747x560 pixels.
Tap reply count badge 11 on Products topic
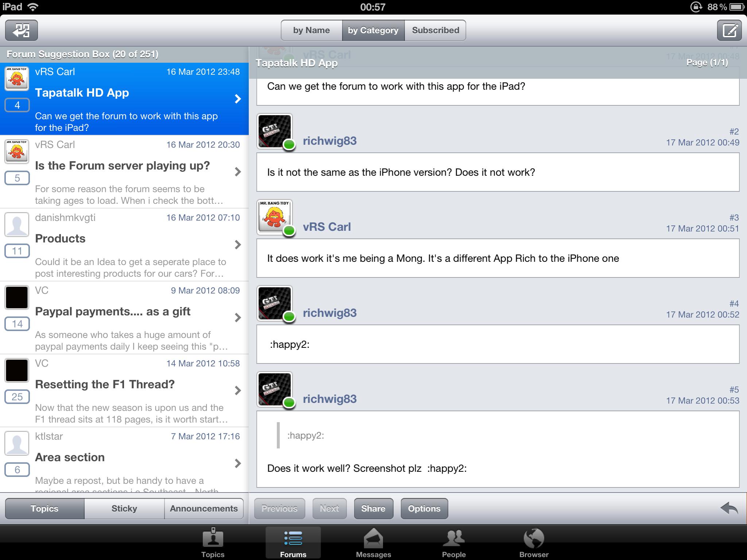[17, 251]
